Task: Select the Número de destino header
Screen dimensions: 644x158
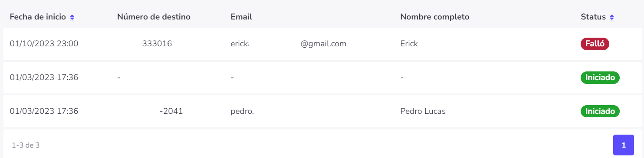Action: 154,17
